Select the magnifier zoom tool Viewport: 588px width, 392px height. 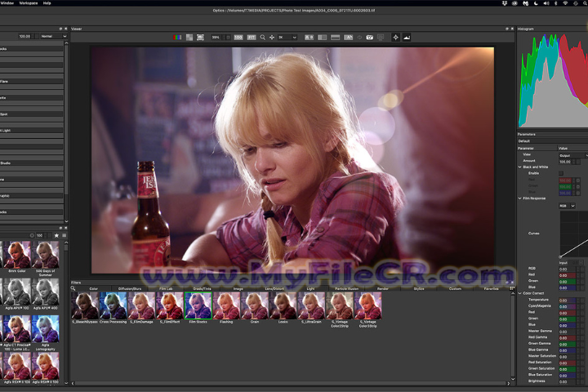[x=262, y=37]
